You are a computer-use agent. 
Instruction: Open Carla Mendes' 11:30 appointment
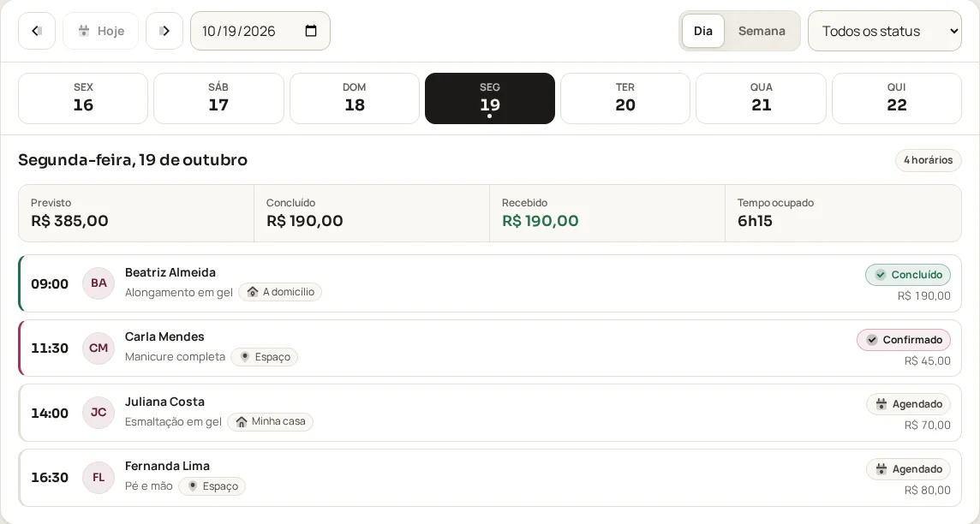tap(490, 348)
